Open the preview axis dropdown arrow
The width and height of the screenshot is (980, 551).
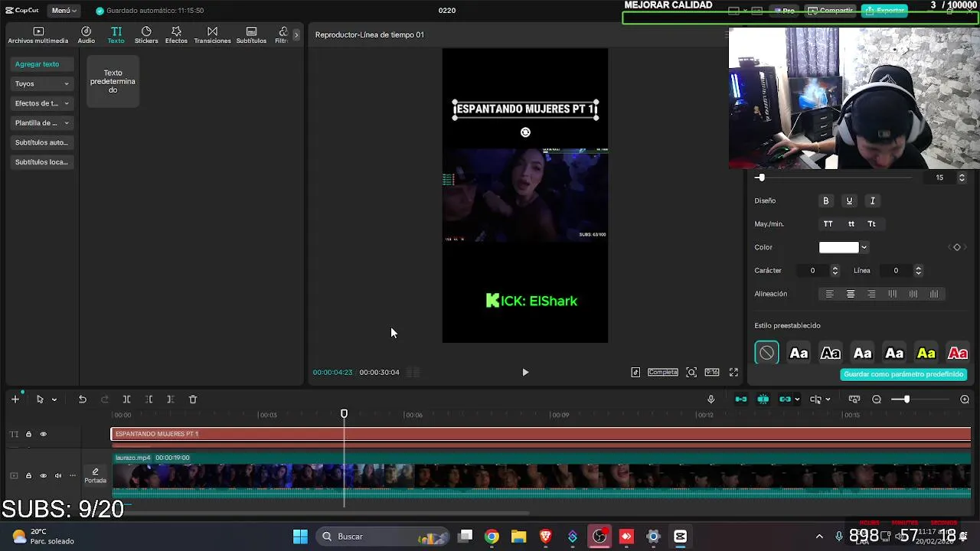[x=828, y=399]
